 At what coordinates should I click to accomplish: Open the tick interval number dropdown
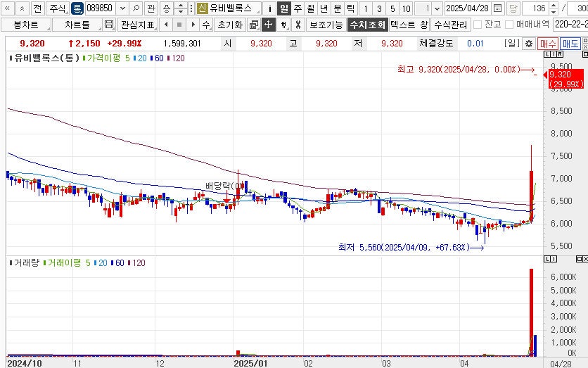coord(437,8)
